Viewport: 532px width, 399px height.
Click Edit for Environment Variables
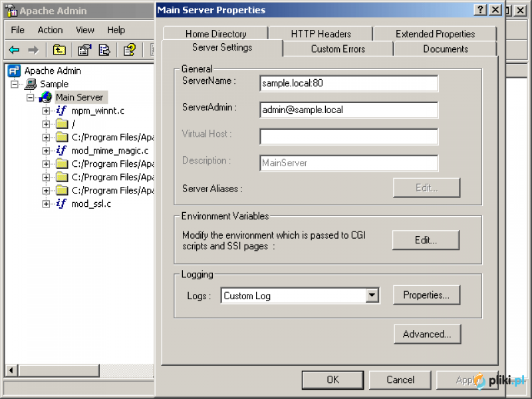coord(426,240)
